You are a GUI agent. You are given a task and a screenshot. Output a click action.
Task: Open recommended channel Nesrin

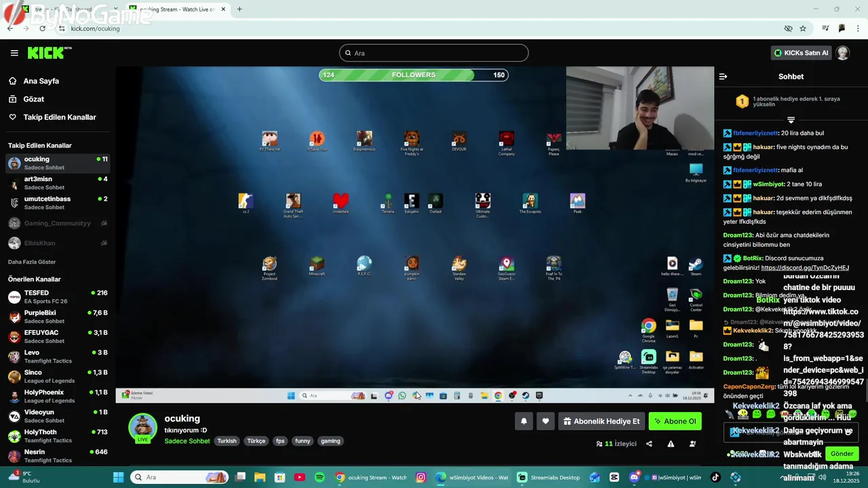point(58,455)
